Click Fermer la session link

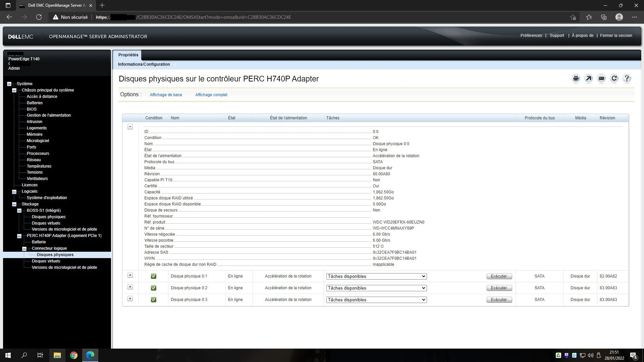click(615, 36)
